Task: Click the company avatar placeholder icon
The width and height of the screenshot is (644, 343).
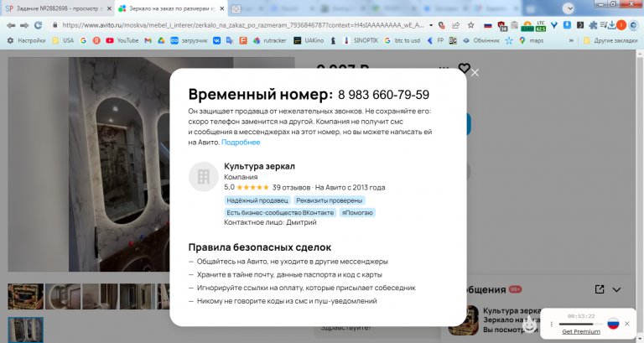Action: coord(203,177)
